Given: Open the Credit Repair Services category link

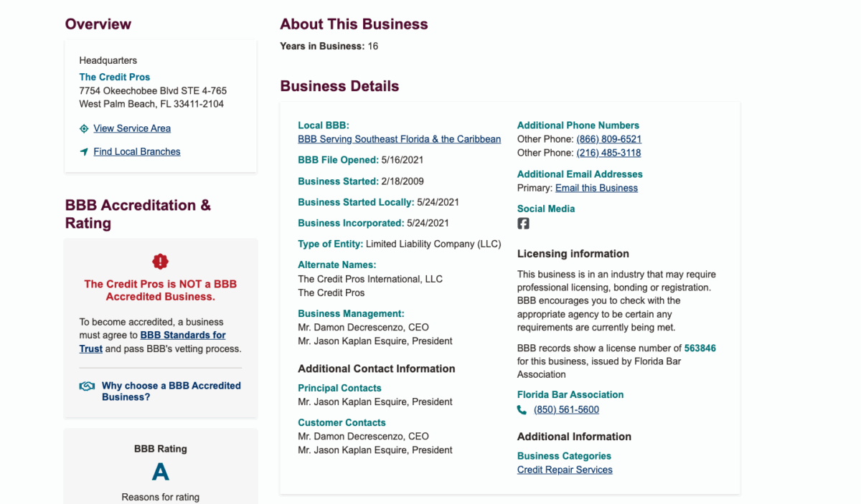Looking at the screenshot, I should (565, 470).
